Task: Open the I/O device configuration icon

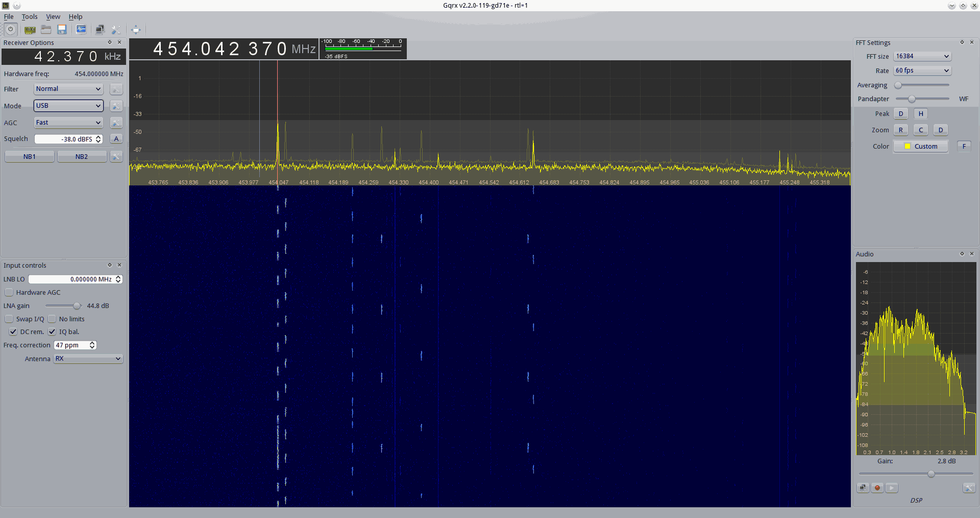Action: click(x=30, y=30)
